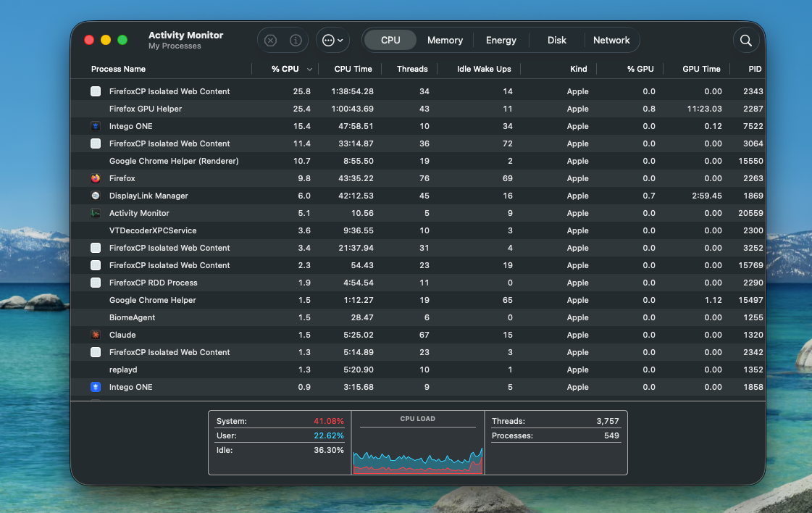The width and height of the screenshot is (812, 513).
Task: Click the Firefox app icon in list
Action: 96,178
